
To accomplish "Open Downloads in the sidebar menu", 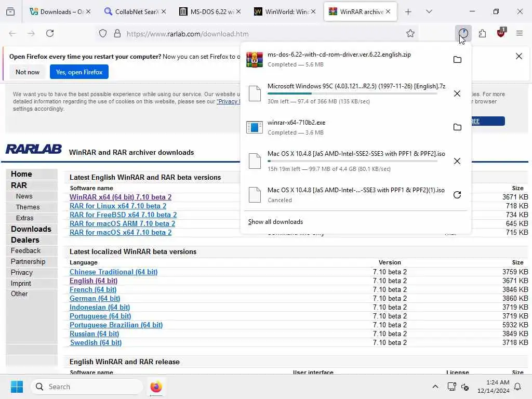I will [x=31, y=229].
